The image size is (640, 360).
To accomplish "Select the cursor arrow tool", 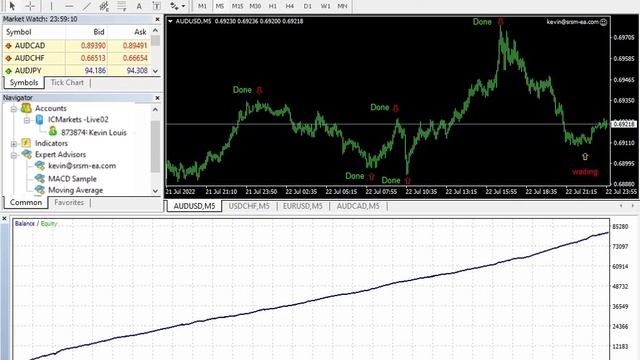I will point(12,6).
